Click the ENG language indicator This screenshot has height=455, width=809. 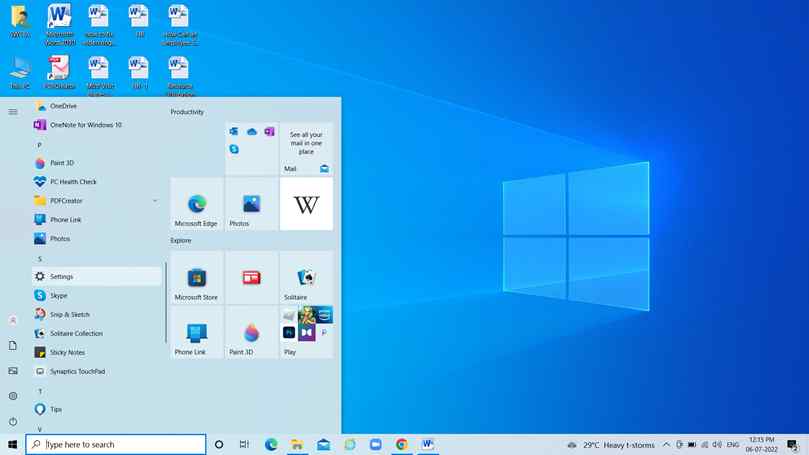pos(733,445)
